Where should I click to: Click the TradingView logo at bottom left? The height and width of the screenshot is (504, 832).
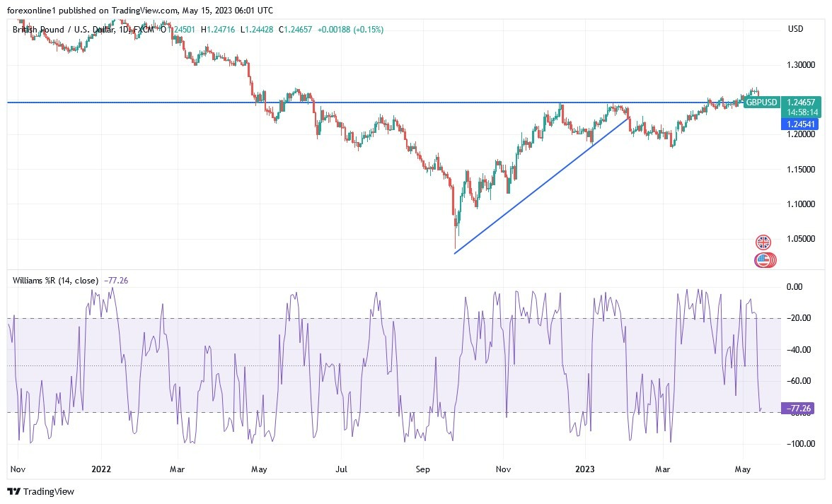click(40, 491)
